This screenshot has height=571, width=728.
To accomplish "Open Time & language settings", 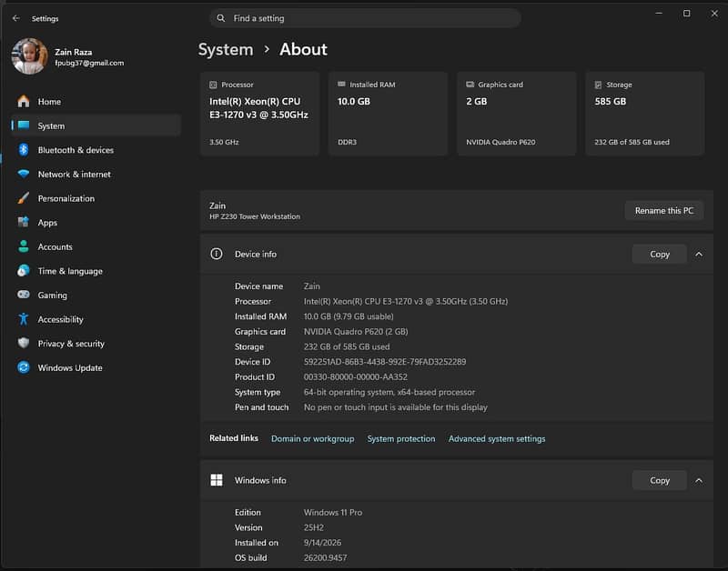I will point(96,271).
